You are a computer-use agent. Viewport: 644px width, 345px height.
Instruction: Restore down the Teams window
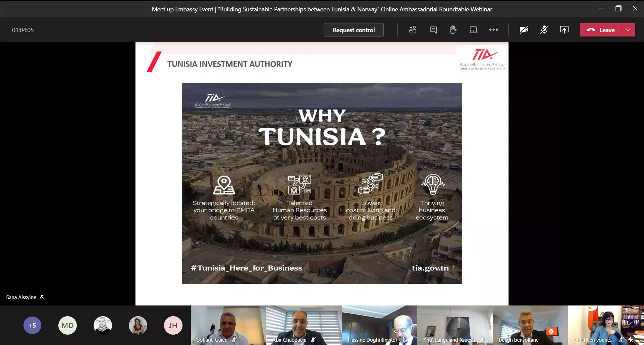(x=619, y=8)
